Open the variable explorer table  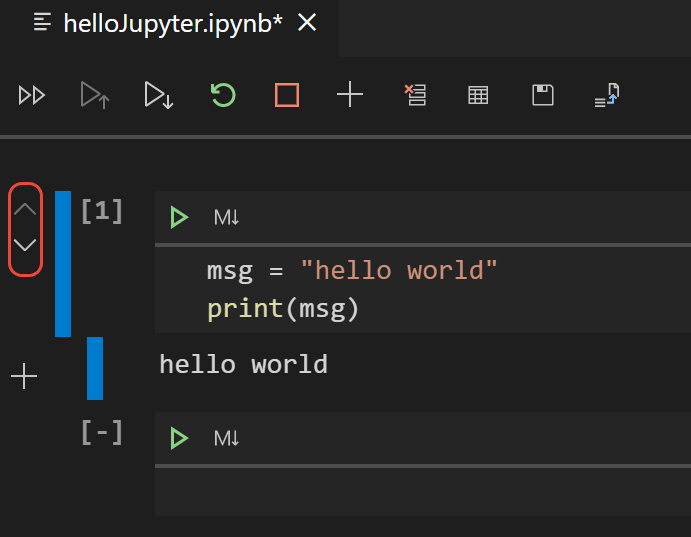tap(478, 95)
